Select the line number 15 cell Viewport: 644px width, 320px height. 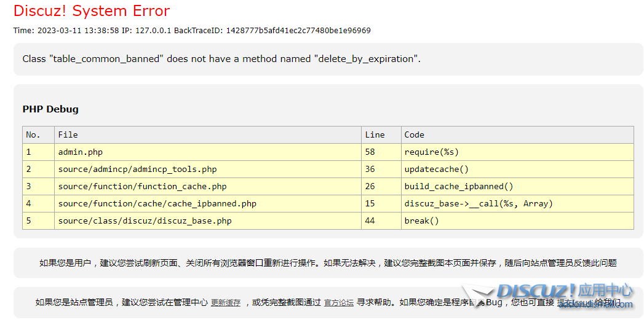[381, 203]
